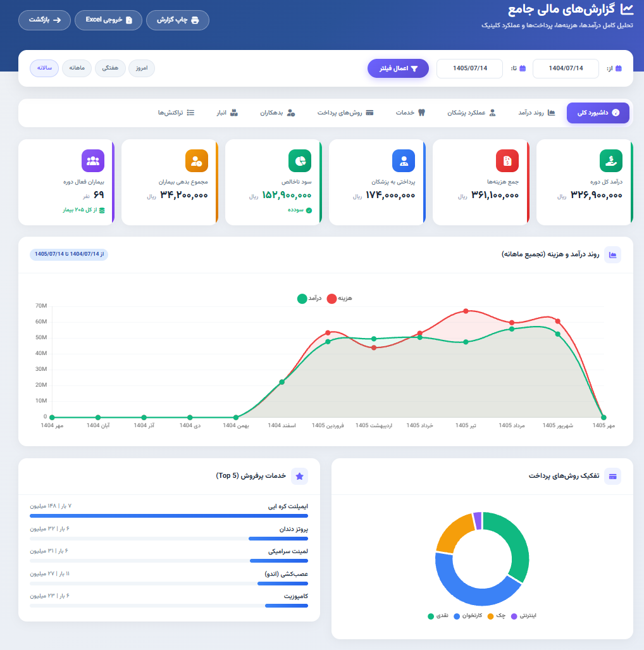Open the بدهکاران tab
The width and height of the screenshot is (644, 650).
[x=278, y=113]
